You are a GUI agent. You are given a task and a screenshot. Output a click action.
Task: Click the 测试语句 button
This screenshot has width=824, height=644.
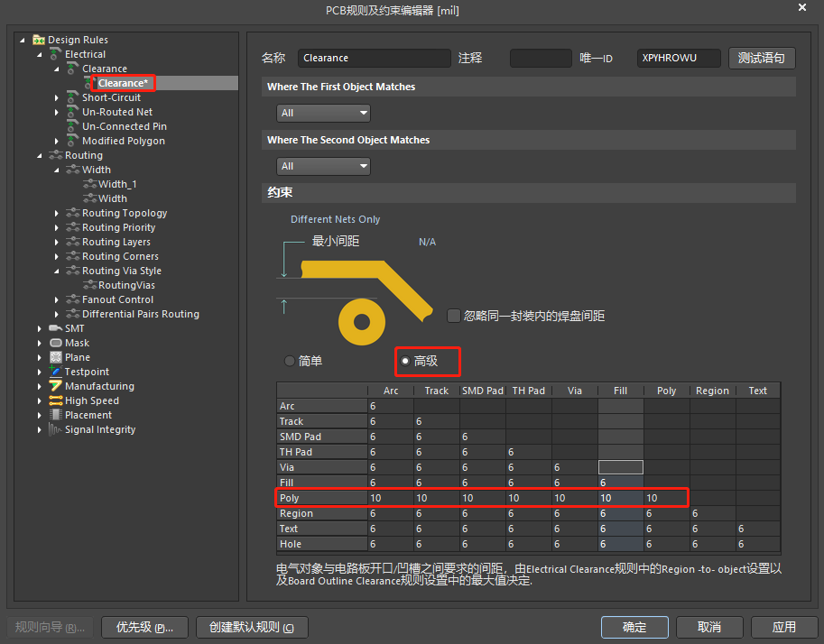[762, 58]
